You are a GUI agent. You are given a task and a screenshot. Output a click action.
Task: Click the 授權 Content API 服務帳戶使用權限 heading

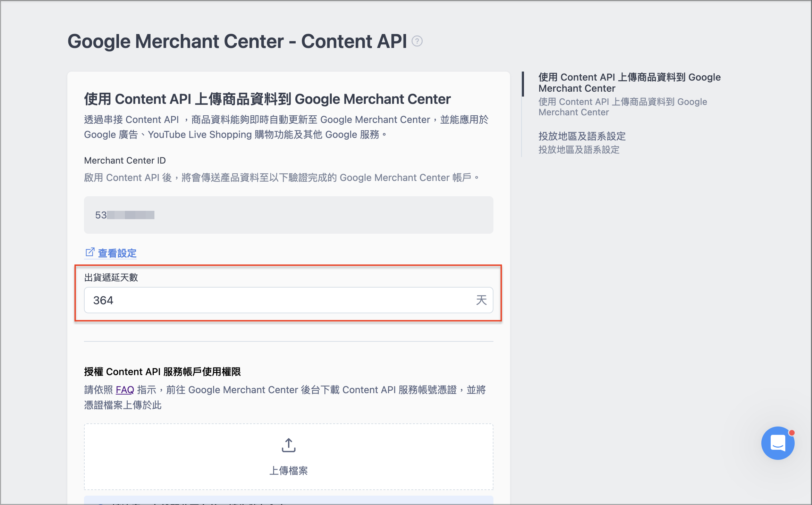(x=162, y=372)
